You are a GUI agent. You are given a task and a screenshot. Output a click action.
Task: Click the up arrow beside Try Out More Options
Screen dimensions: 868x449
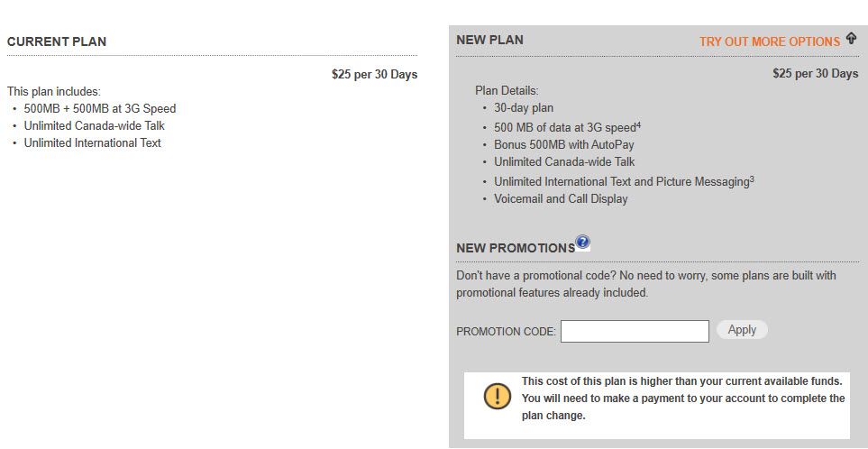(851, 40)
